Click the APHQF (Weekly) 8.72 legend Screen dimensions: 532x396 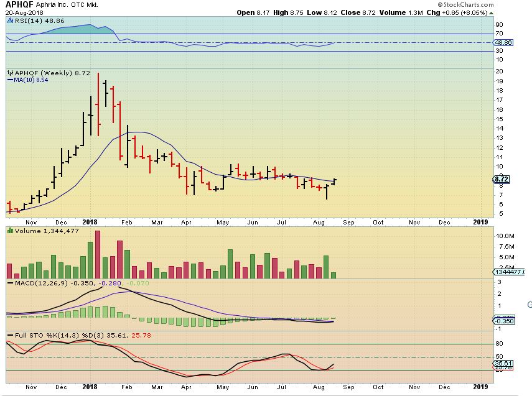coord(52,73)
